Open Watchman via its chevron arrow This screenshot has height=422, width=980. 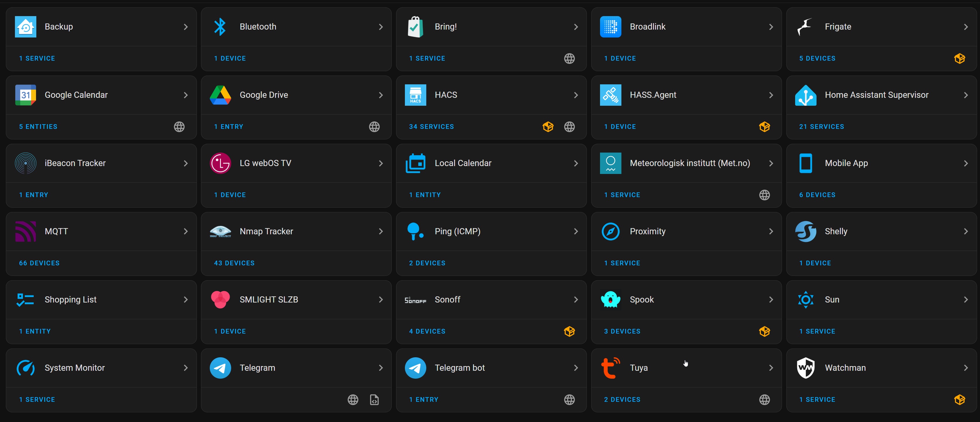(x=966, y=368)
